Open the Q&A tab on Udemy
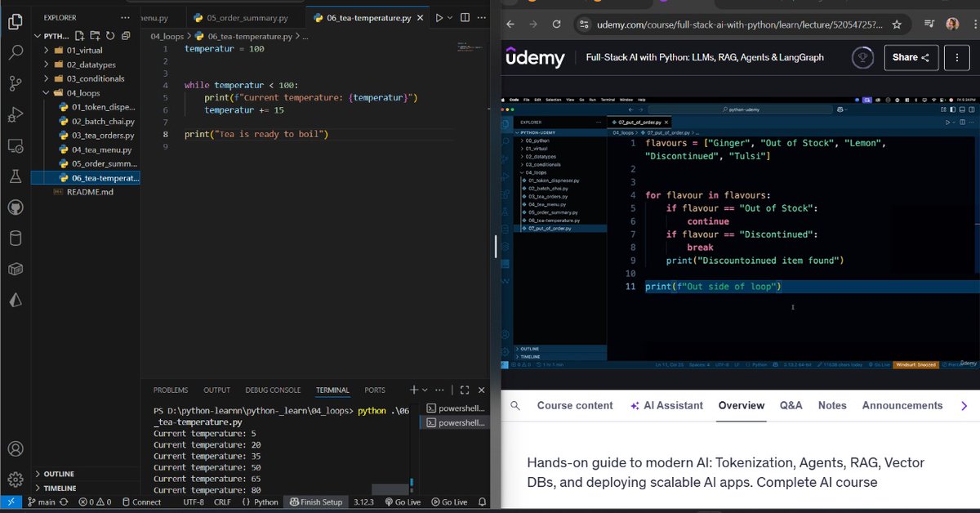This screenshot has height=513, width=980. click(x=791, y=405)
